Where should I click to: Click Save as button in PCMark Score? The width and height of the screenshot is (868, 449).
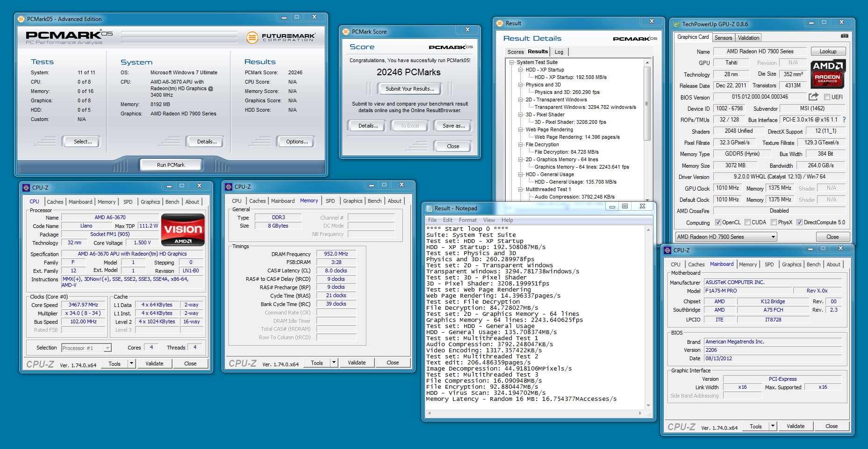453,126
